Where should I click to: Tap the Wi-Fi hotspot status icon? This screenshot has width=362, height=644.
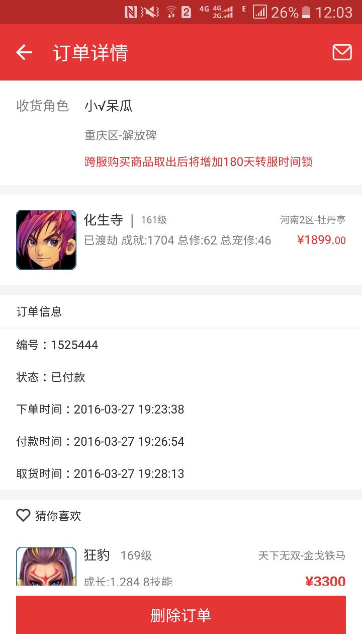coord(171,12)
